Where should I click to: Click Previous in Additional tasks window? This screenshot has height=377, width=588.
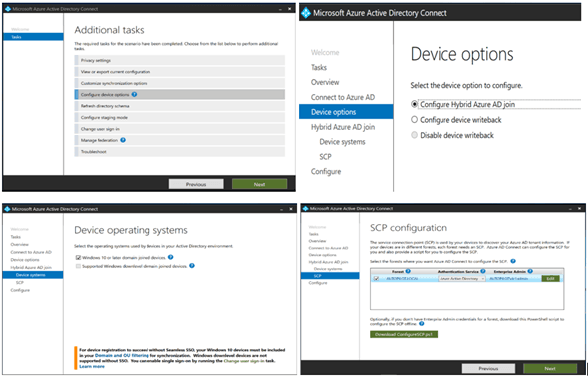click(x=196, y=184)
